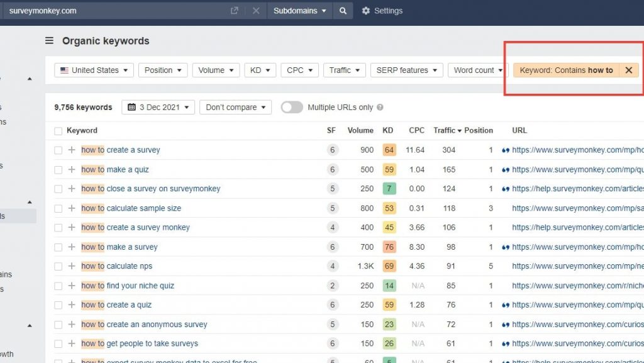Add 'how to create a survey' with plus icon

point(72,150)
